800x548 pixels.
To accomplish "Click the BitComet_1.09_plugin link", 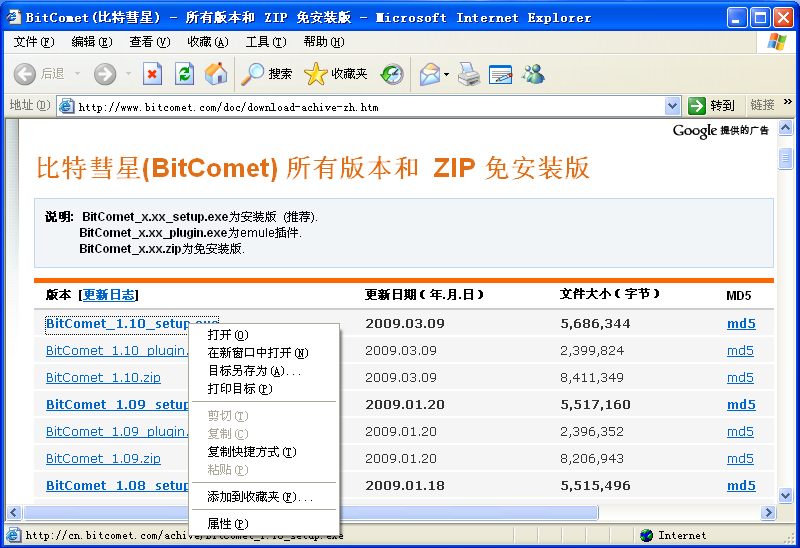I will (x=117, y=432).
